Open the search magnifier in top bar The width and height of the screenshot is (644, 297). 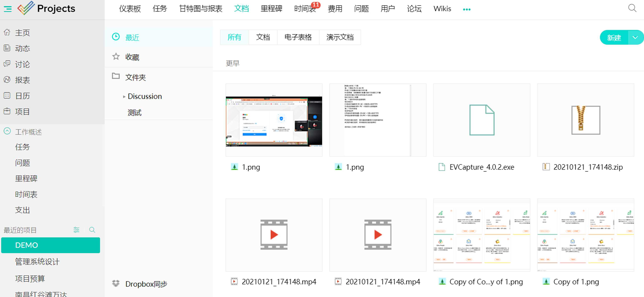(x=632, y=8)
